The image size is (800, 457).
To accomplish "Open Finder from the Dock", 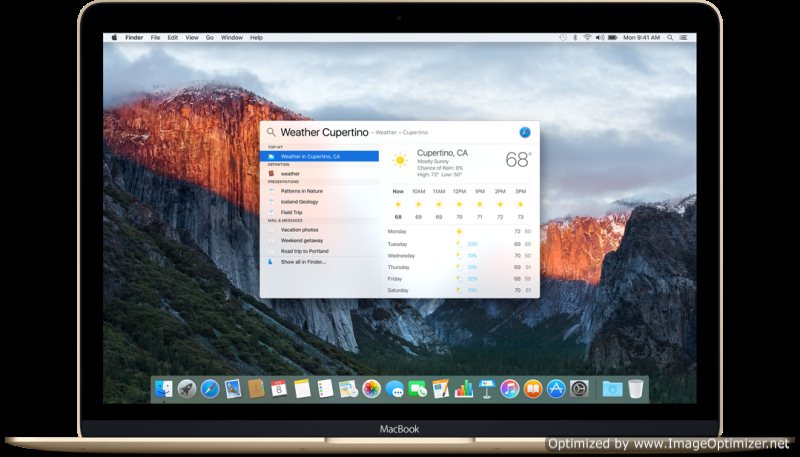I will coord(164,389).
